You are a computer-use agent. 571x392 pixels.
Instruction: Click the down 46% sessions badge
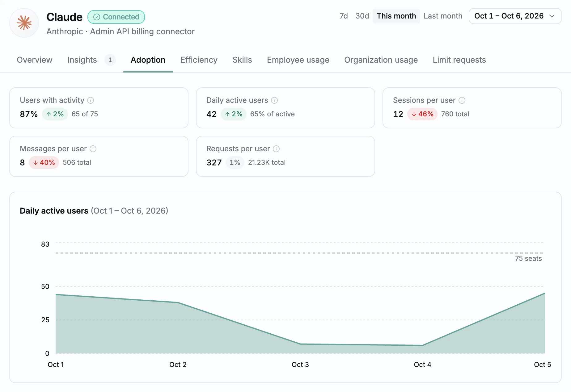(422, 114)
